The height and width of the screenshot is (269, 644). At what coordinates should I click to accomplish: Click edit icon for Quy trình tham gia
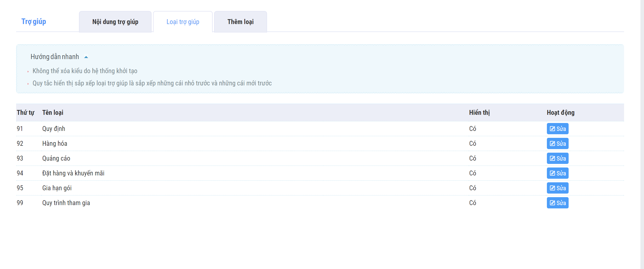click(553, 203)
